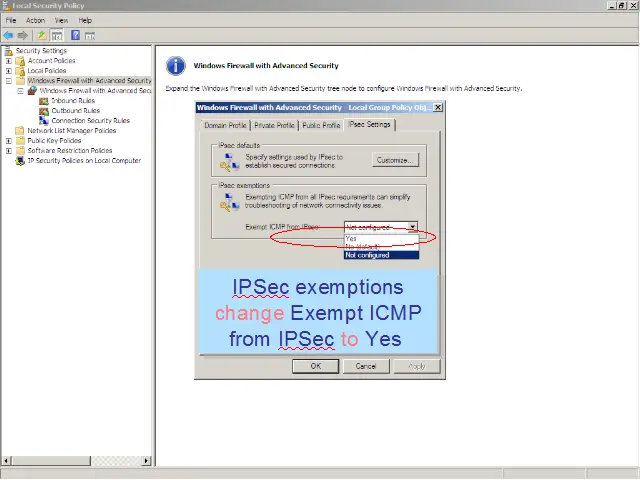Select the IPsec Settings tab

tap(369, 124)
